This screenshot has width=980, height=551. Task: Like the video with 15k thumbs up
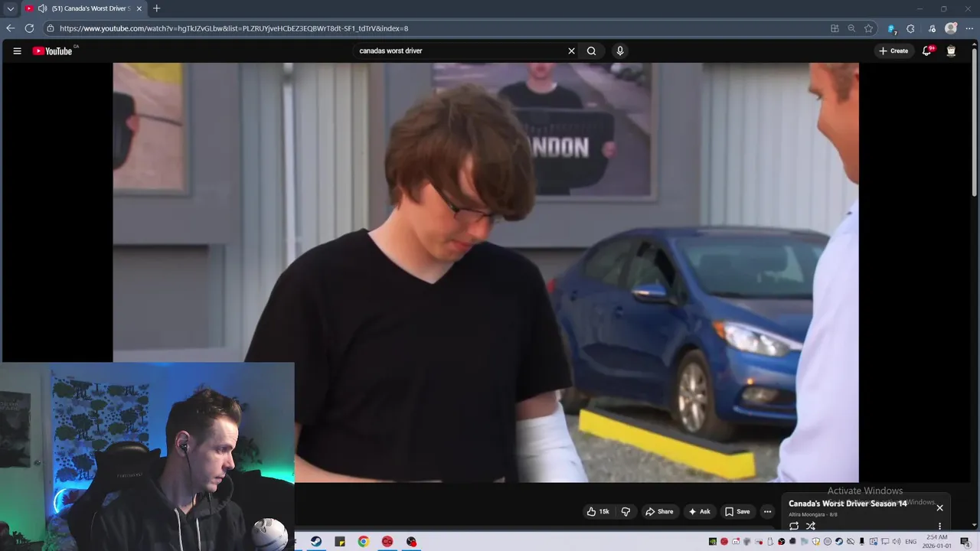[598, 511]
